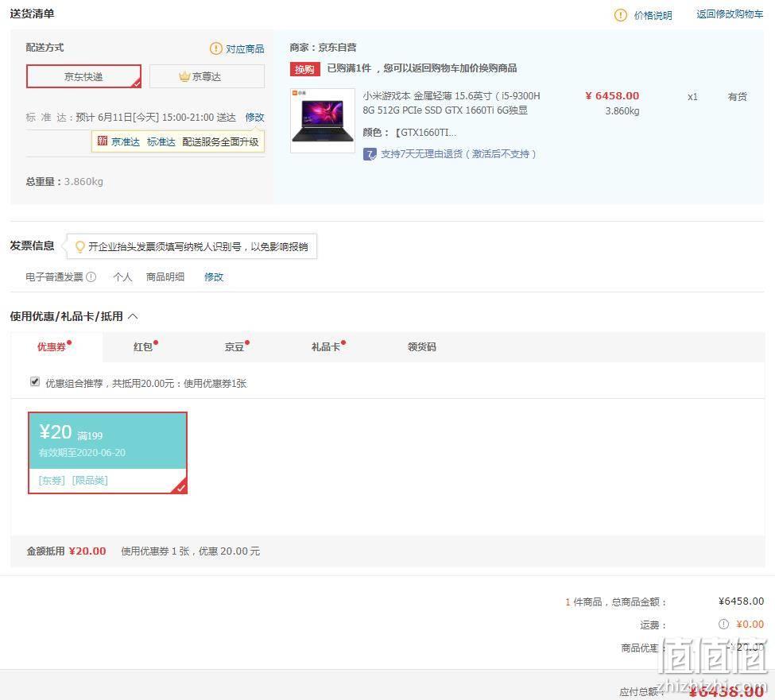Click the 7-day return policy icon
The height and width of the screenshot is (700, 775).
pyautogui.click(x=370, y=154)
